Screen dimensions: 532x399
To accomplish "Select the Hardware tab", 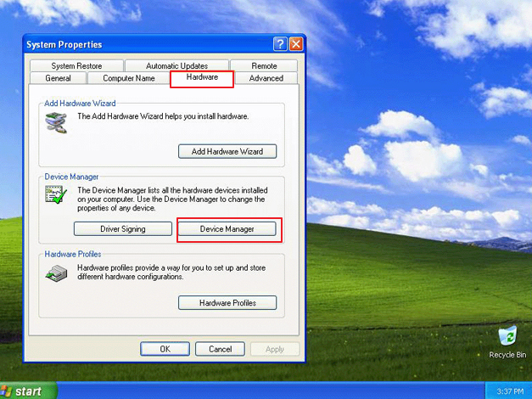I will (x=202, y=77).
